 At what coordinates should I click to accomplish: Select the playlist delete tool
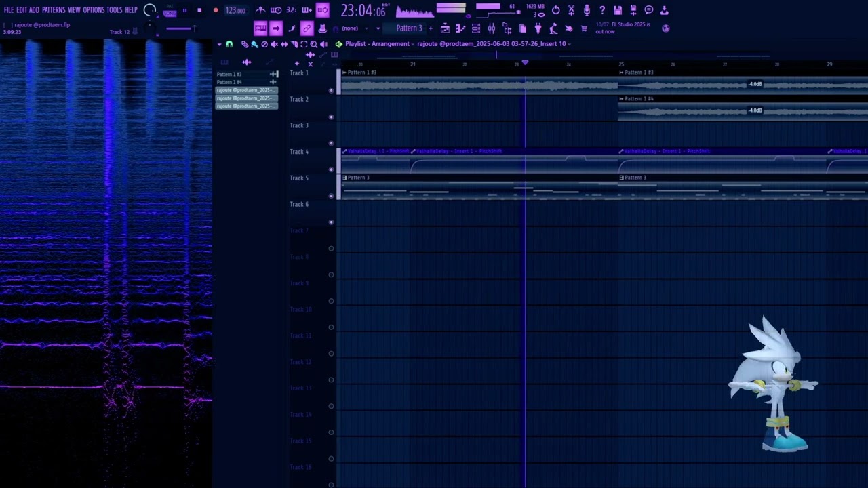click(x=264, y=44)
